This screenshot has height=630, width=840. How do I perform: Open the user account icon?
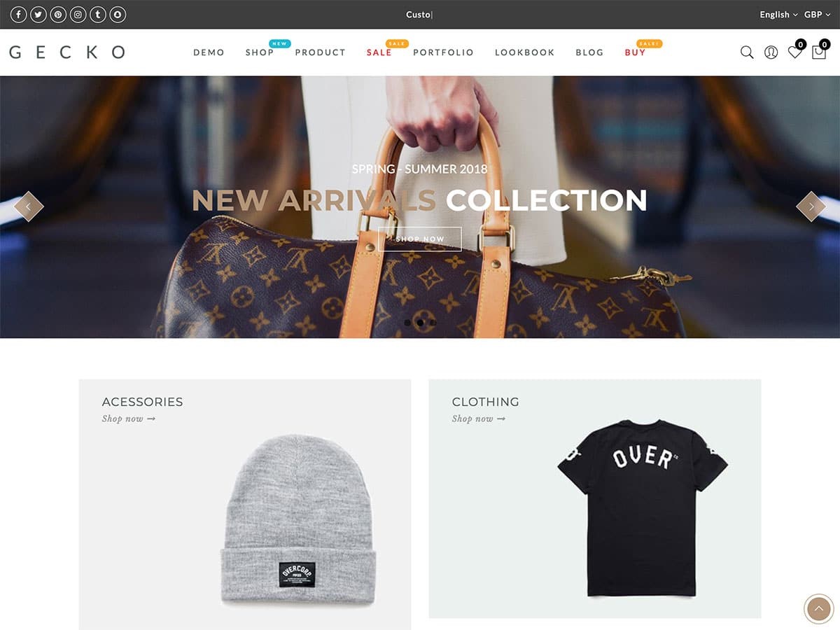[771, 52]
